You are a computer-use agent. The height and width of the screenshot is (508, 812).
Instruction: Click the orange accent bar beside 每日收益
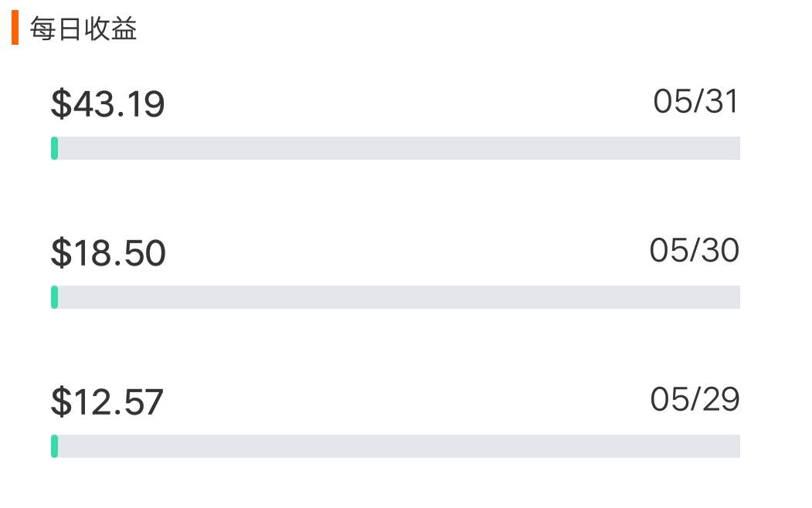point(15,28)
